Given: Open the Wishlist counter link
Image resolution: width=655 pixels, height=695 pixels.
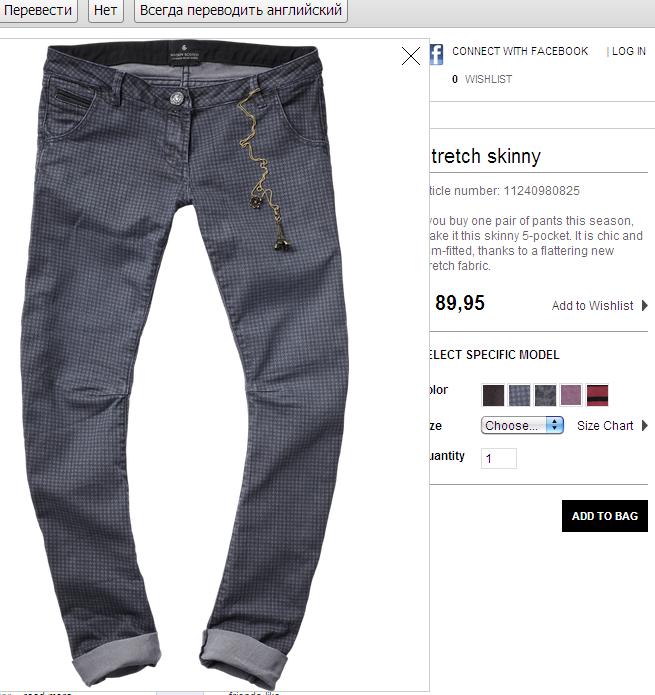Looking at the screenshot, I should [482, 79].
